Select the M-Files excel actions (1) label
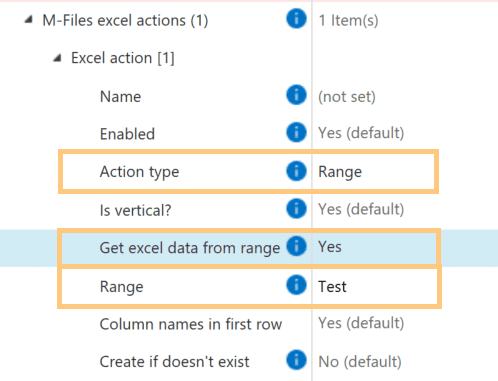The image size is (498, 381). (125, 21)
